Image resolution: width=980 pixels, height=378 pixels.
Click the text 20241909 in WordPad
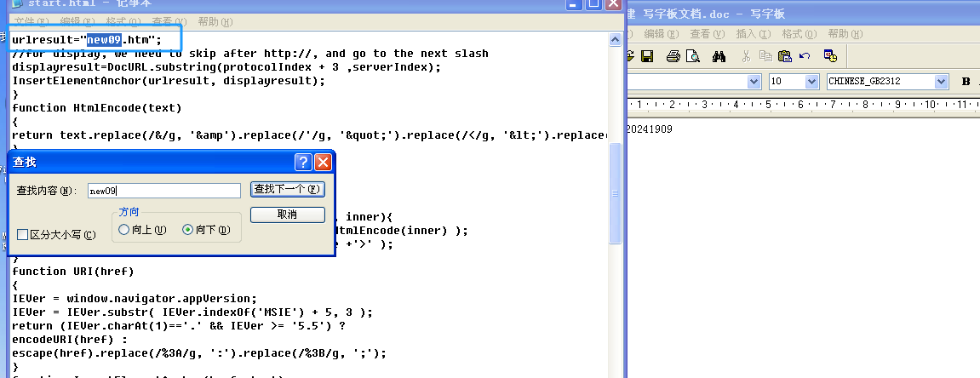pyautogui.click(x=649, y=129)
